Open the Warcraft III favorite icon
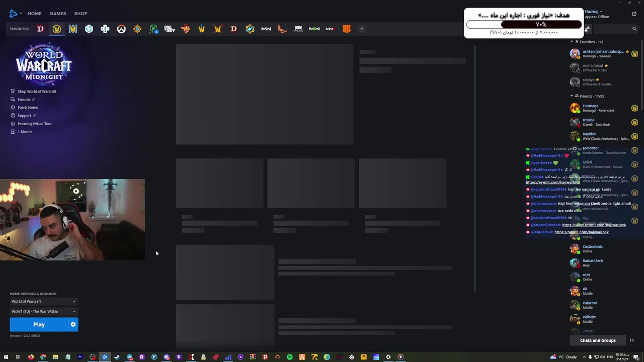The width and height of the screenshot is (644, 362). pyautogui.click(x=73, y=29)
